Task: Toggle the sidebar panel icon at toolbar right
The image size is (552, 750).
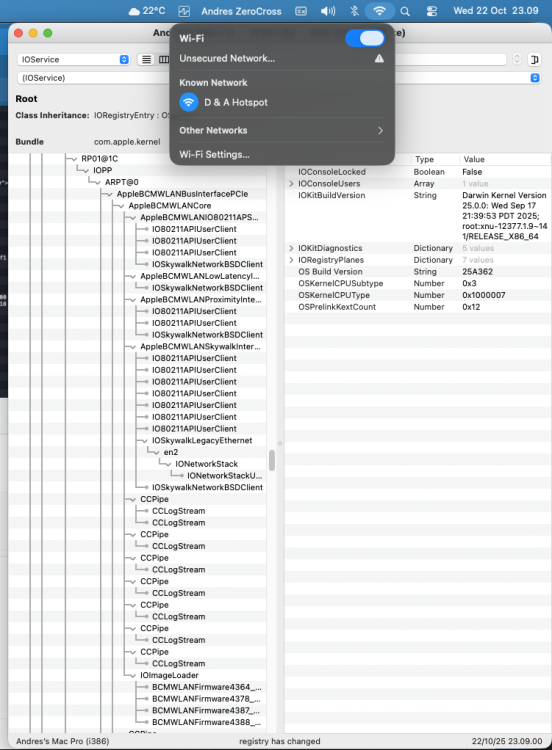Action: (x=534, y=59)
